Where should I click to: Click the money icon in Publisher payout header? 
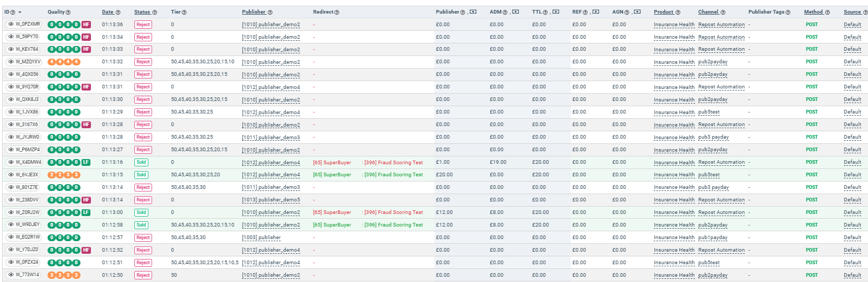coord(473,12)
